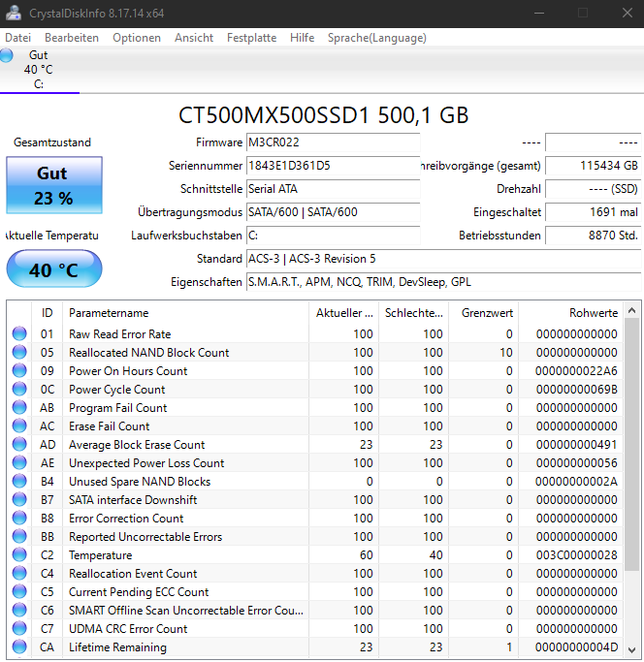The height and width of the screenshot is (662, 644).
Task: Click raw value 00000000002A
Action: tap(576, 482)
